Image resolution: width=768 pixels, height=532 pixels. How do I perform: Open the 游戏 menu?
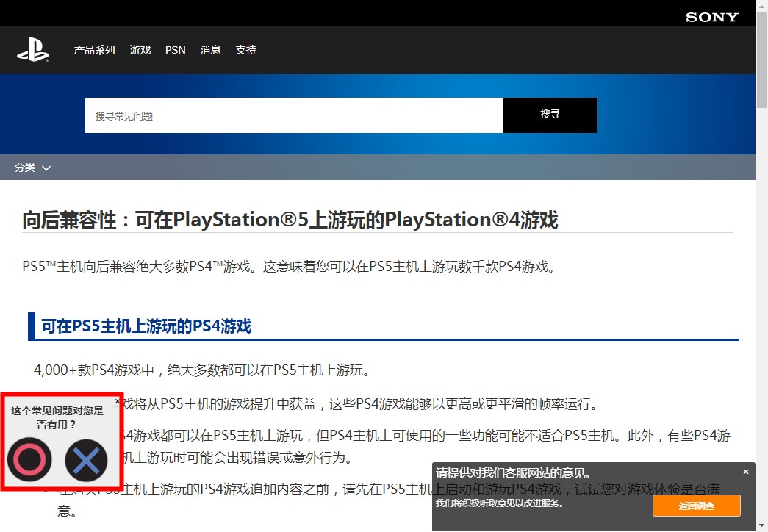point(140,50)
